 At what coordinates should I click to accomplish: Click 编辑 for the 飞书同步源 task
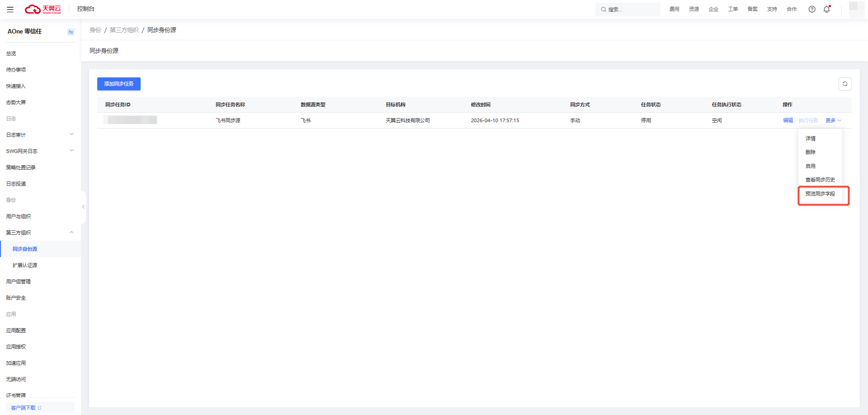click(x=788, y=120)
